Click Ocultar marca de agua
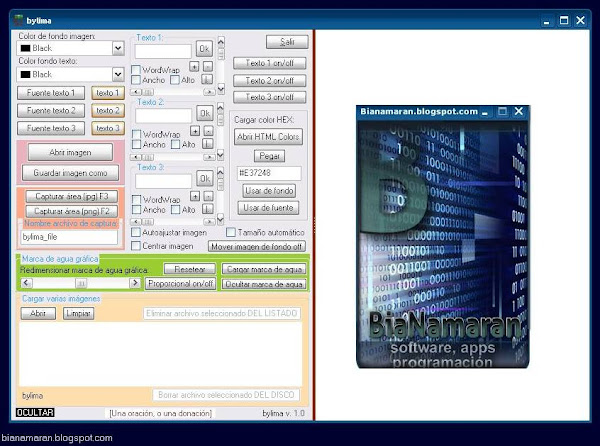Image resolution: width=600 pixels, height=446 pixels. 264,284
